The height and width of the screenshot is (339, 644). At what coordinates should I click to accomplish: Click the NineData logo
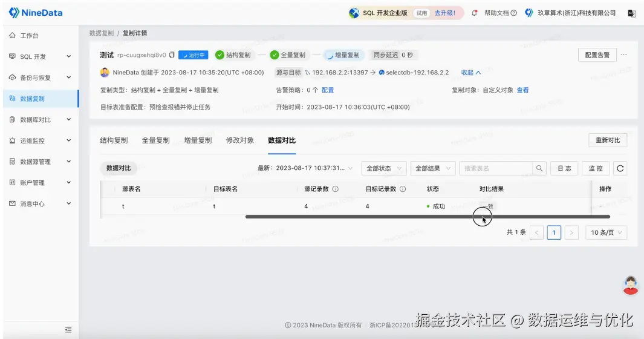(x=36, y=13)
